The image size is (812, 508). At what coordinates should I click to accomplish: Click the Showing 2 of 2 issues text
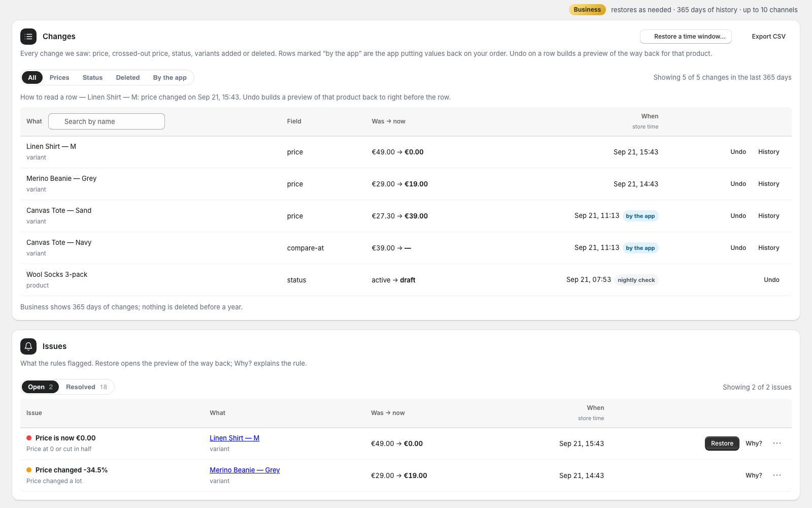(757, 387)
